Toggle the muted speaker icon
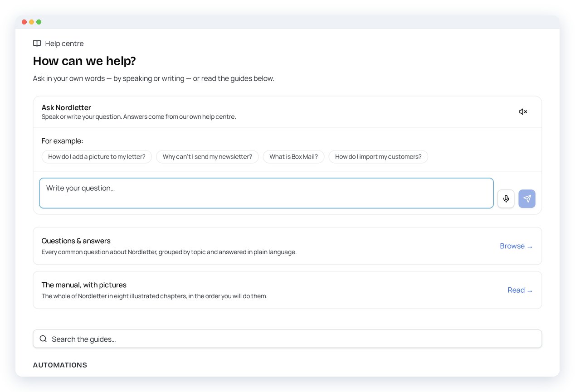This screenshot has height=392, width=575. coord(523,111)
